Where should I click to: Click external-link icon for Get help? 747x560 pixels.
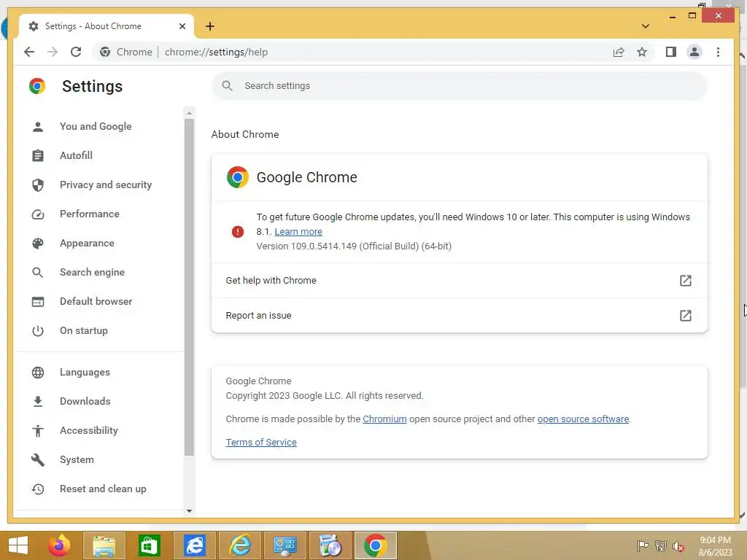(685, 281)
